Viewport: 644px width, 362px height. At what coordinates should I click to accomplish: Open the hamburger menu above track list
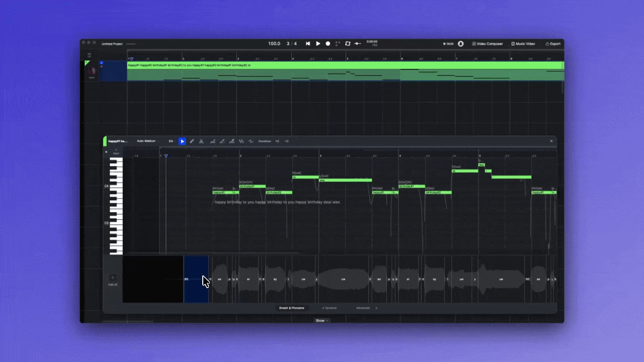pyautogui.click(x=90, y=55)
